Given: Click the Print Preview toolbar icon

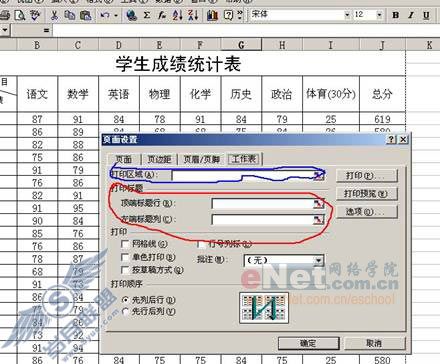Looking at the screenshot, I should [20, 15].
